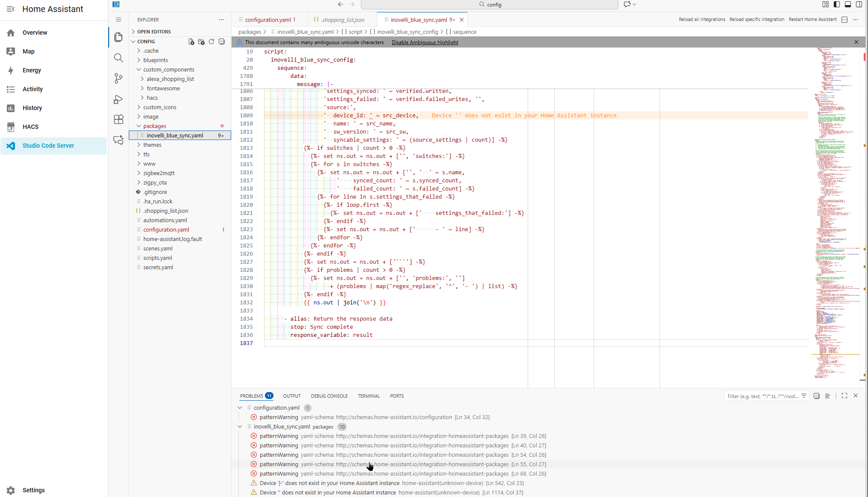
Task: Collapse the custom_components folder
Action: click(x=180, y=70)
